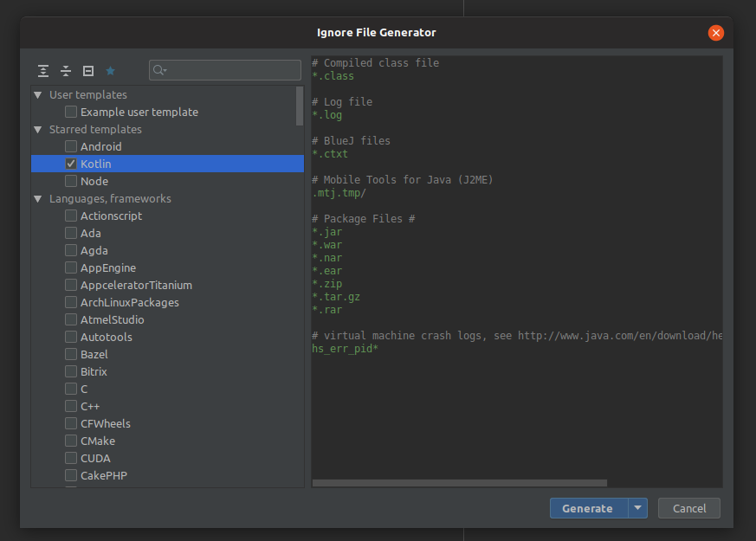Click the '*.class' line in preview

point(333,76)
